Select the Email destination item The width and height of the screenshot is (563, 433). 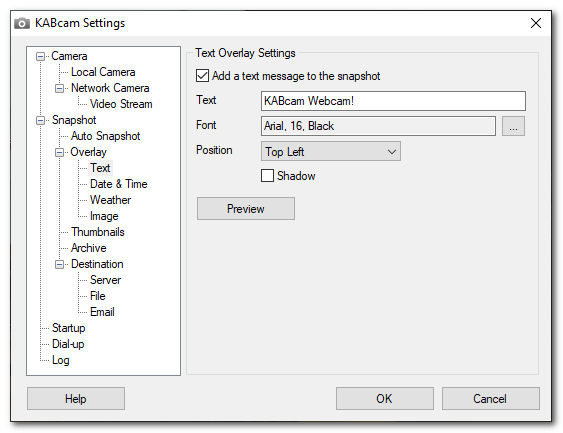point(102,312)
